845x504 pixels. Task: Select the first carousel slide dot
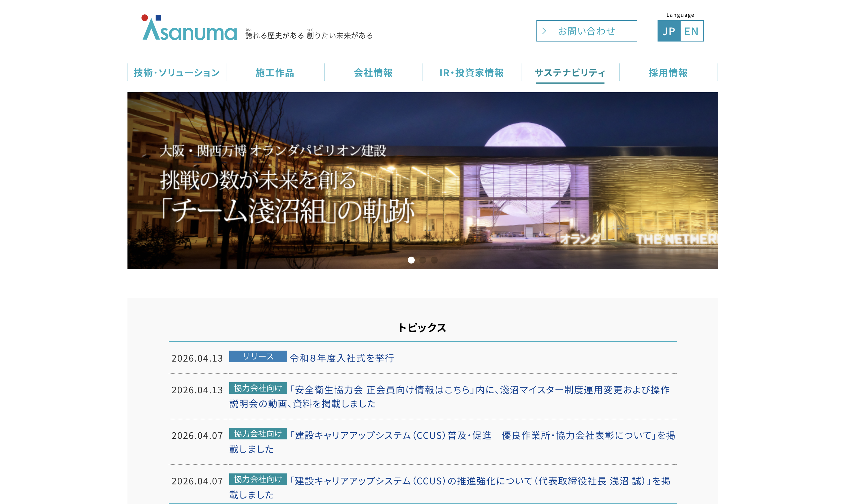(x=411, y=260)
